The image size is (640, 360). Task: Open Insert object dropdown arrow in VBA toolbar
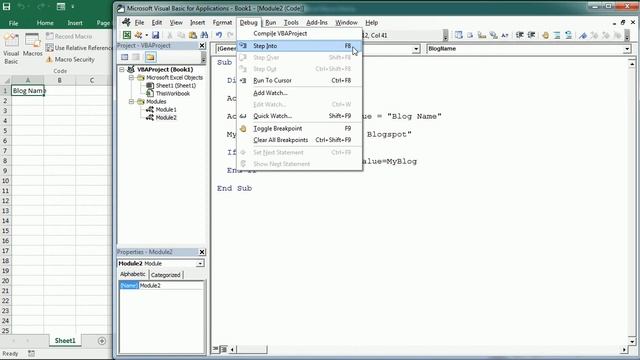pos(146,35)
